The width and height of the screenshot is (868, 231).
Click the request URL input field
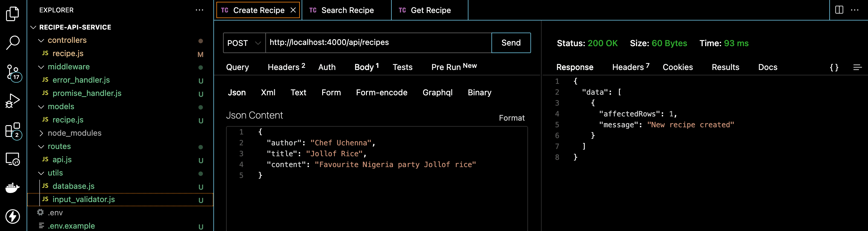click(x=377, y=43)
